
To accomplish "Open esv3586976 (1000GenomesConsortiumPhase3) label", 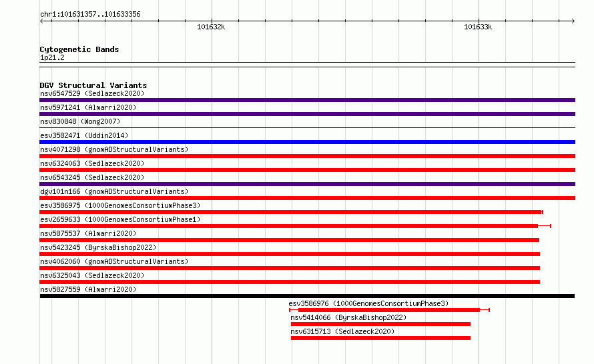I will (368, 303).
